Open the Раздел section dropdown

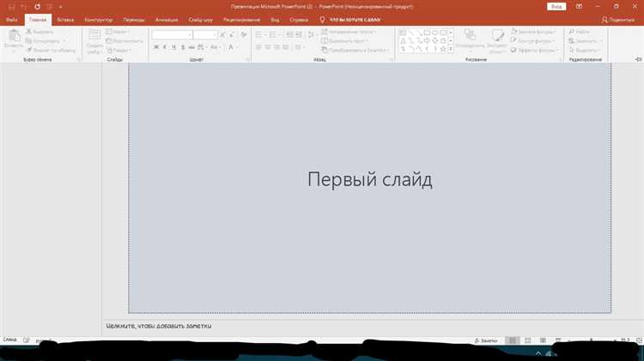pyautogui.click(x=118, y=50)
